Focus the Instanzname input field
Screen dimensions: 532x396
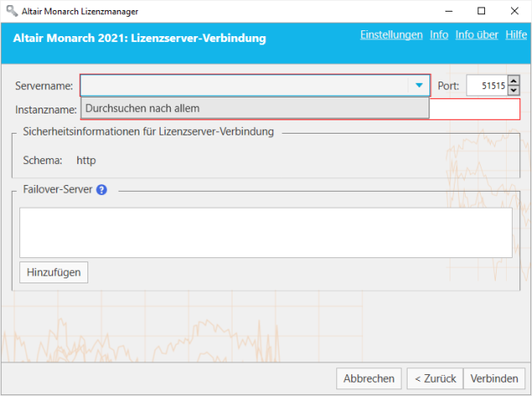pos(474,109)
